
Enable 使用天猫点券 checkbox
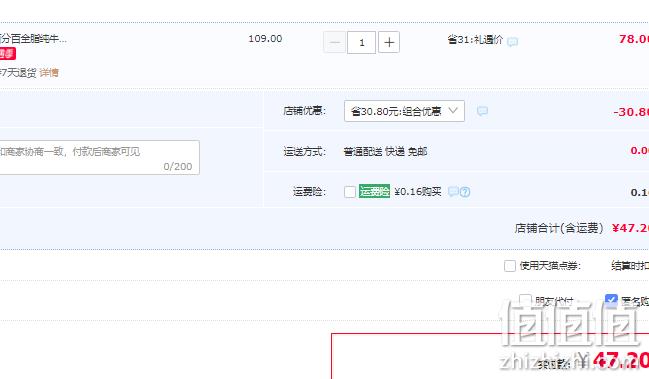510,266
